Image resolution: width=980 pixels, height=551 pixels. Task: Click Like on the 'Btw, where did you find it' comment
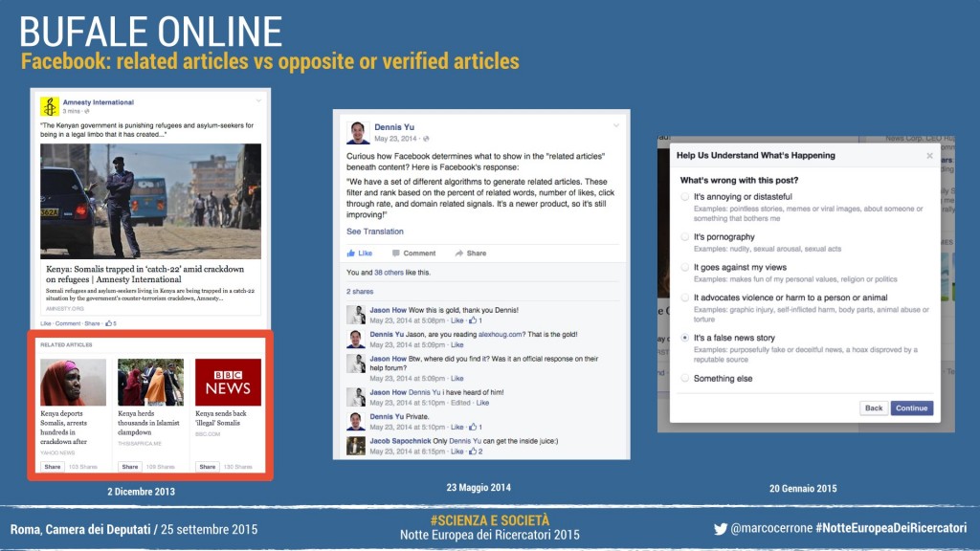[457, 379]
